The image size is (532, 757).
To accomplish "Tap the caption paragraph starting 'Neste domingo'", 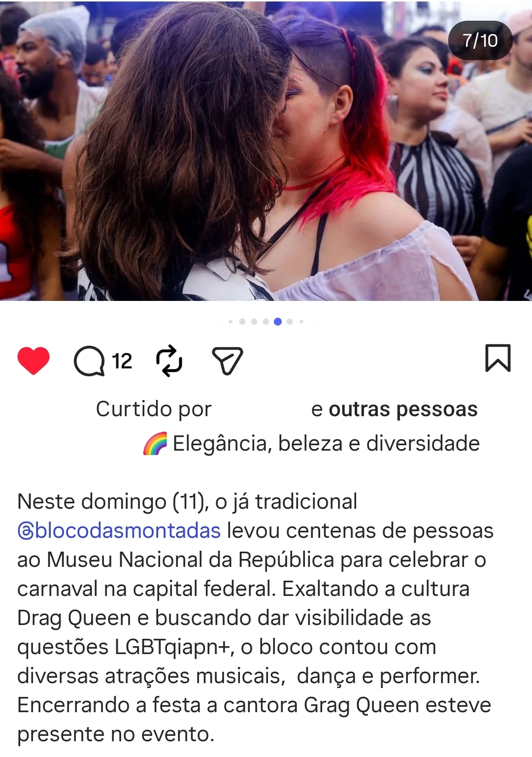I will point(255,618).
